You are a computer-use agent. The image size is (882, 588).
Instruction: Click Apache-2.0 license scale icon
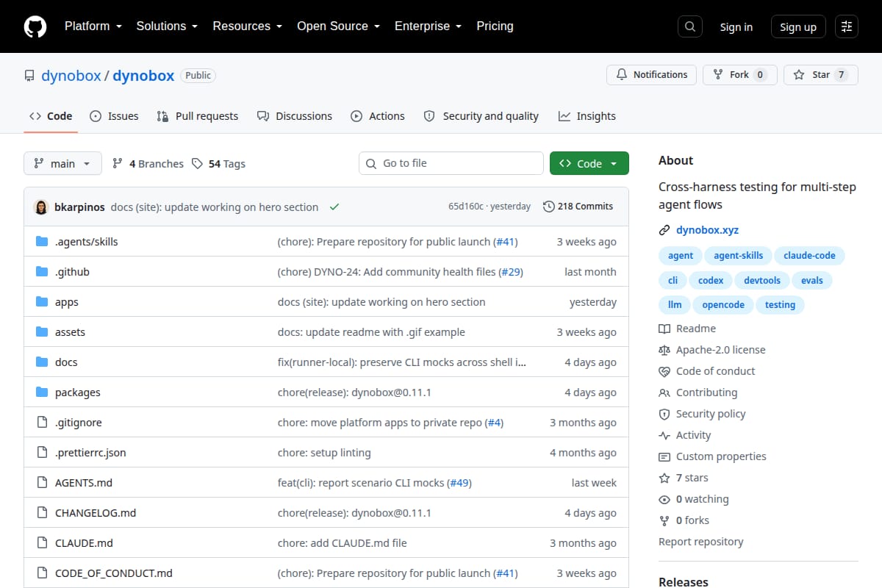664,350
